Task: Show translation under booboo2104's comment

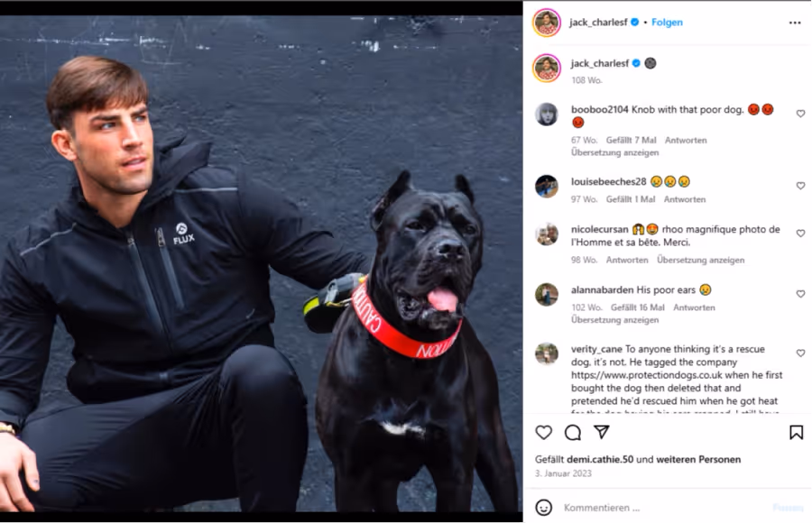Action: (614, 152)
